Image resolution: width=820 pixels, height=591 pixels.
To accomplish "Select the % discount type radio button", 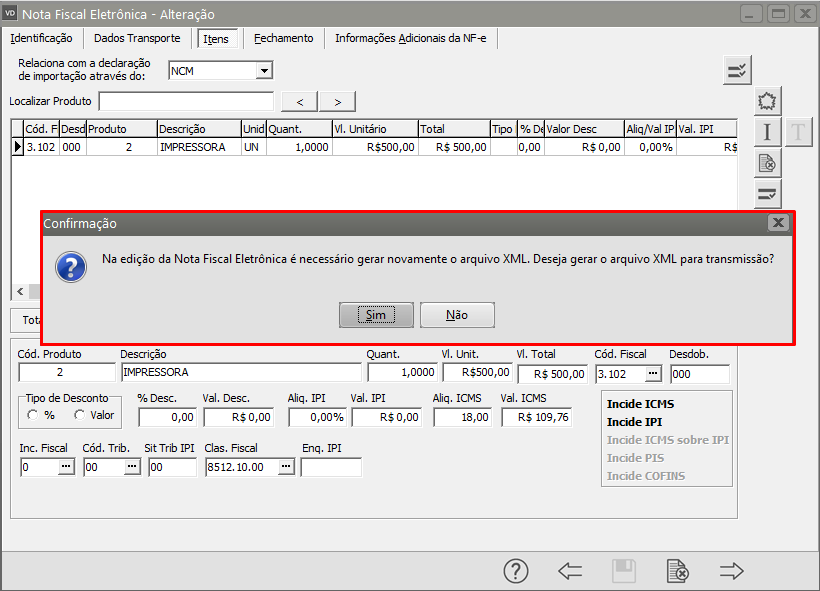I will tap(34, 415).
